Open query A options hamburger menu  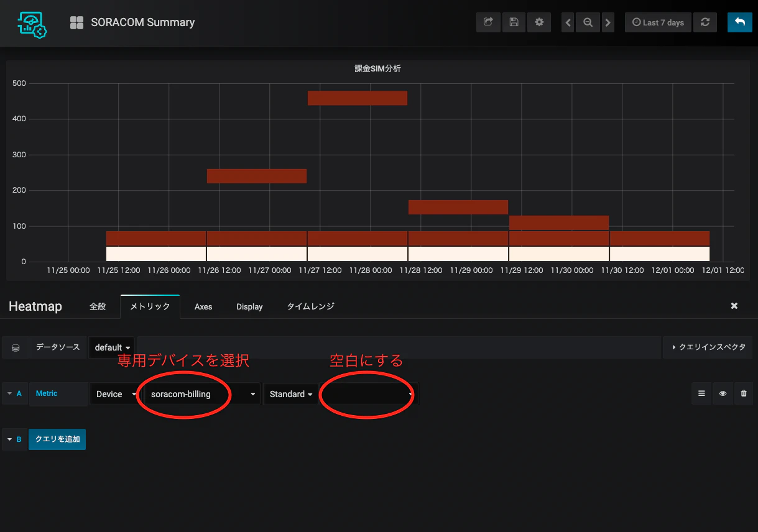tap(701, 393)
